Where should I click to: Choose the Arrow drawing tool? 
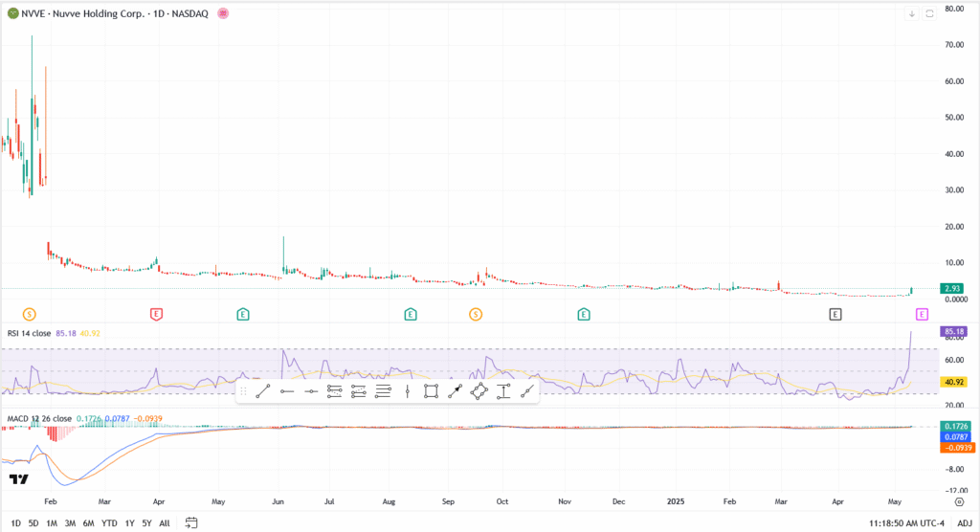click(456, 391)
